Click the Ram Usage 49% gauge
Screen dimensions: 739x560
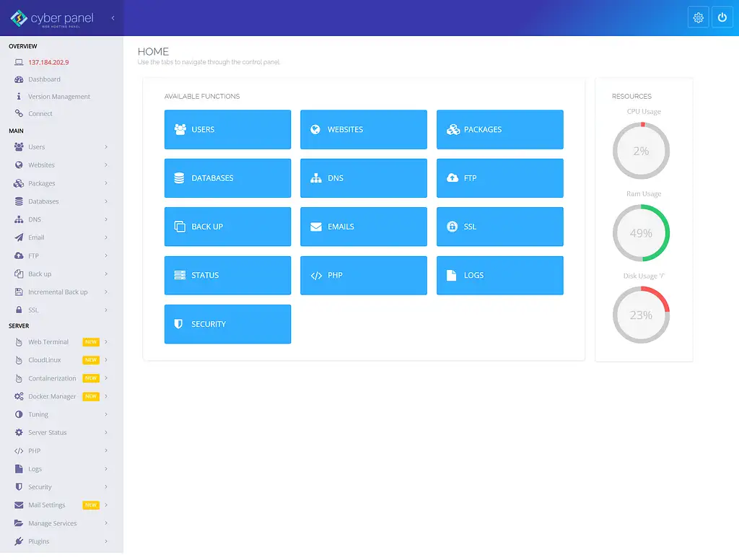[641, 233]
